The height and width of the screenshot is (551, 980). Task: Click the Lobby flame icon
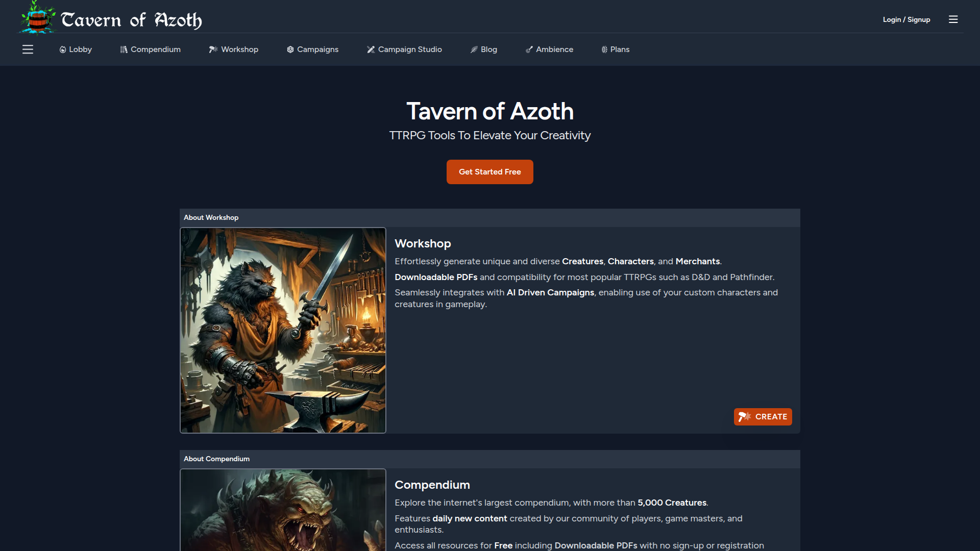[x=63, y=49]
